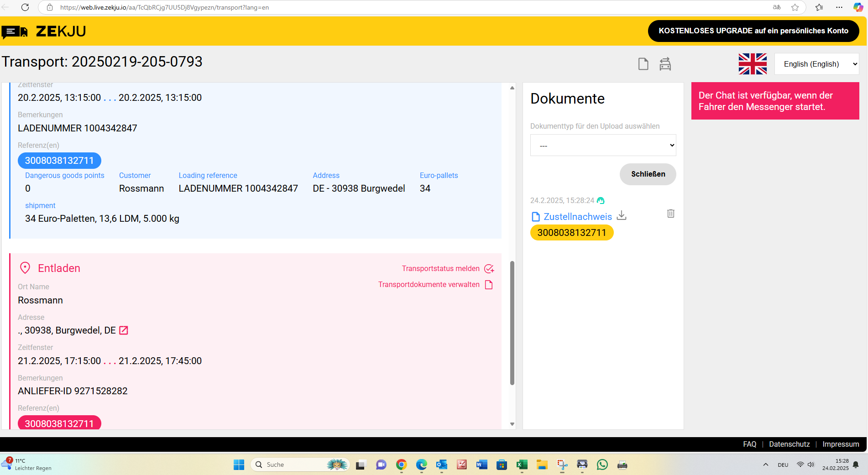Click the taskbar Suche search box
The height and width of the screenshot is (475, 868).
[300, 465]
